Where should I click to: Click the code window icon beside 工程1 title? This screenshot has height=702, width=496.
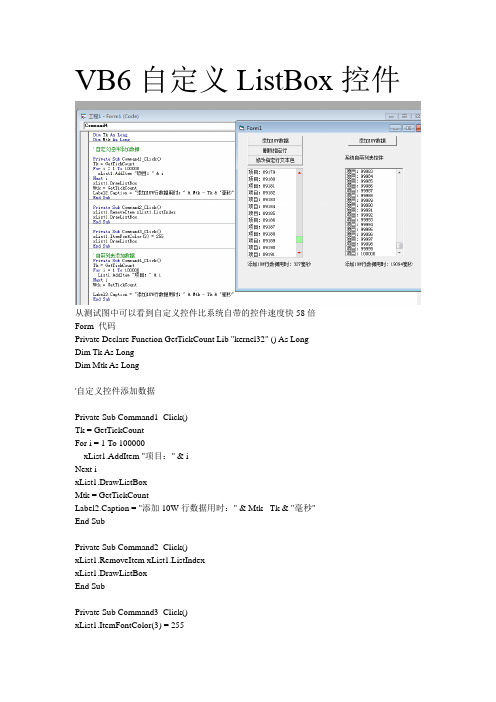pos(84,116)
